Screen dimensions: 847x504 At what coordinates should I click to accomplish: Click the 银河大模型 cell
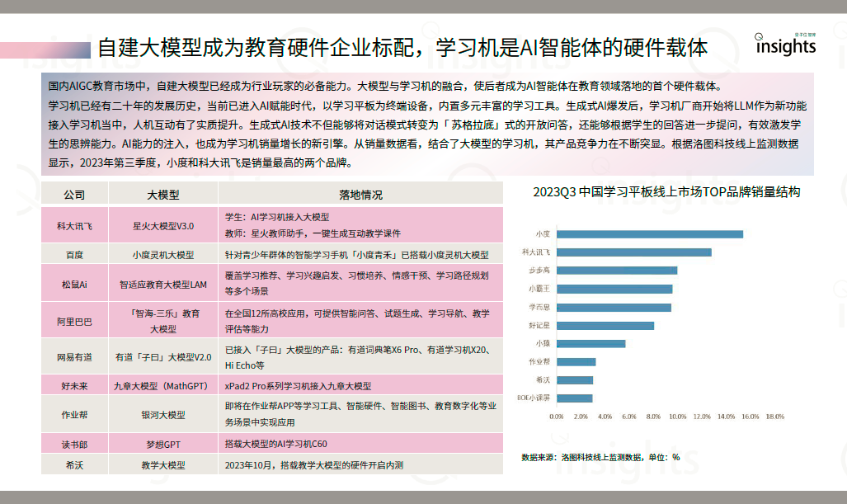[163, 414]
